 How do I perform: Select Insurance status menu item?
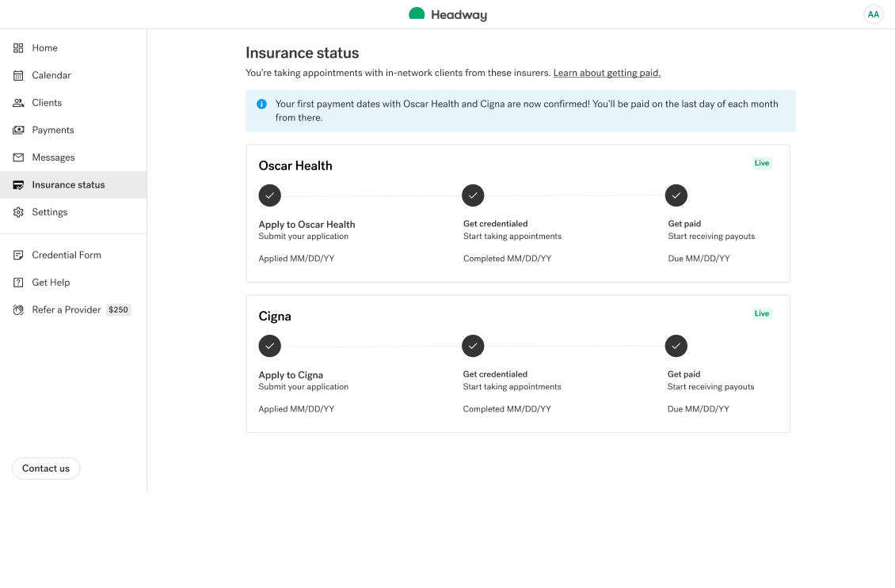pyautogui.click(x=73, y=184)
